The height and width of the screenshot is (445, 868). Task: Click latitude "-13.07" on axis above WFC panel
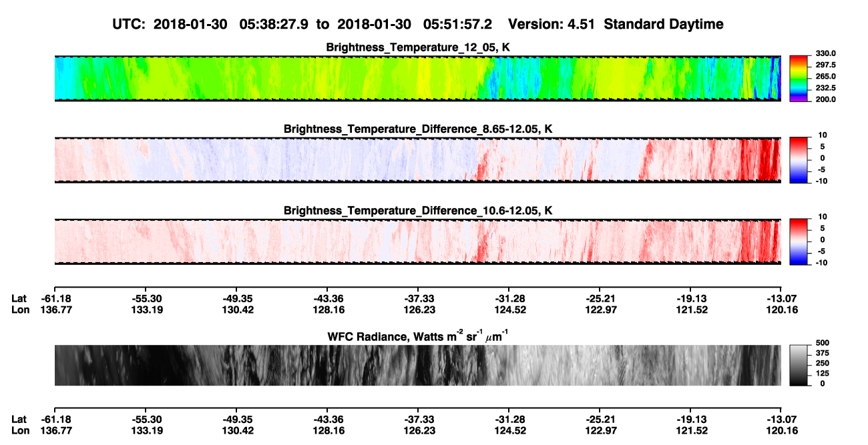pyautogui.click(x=781, y=299)
